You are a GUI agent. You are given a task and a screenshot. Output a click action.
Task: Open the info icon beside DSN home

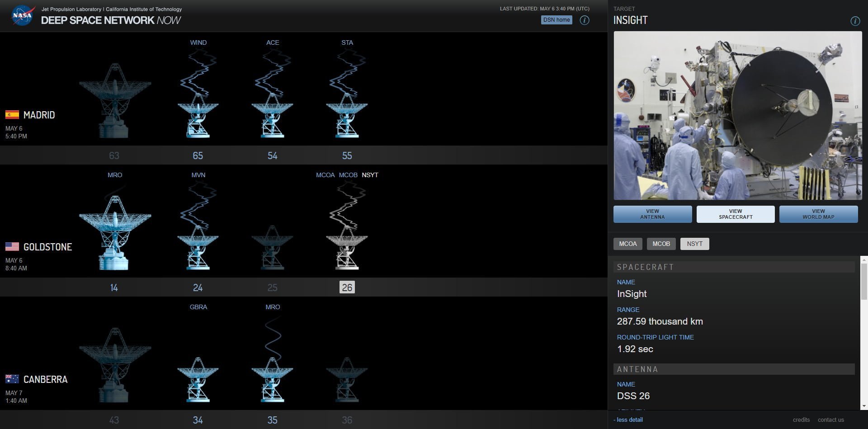585,20
